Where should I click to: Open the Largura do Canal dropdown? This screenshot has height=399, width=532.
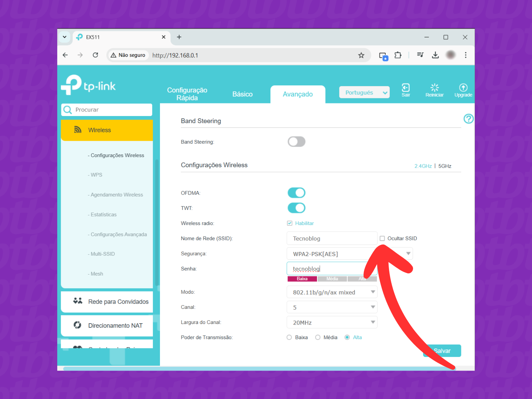tap(332, 323)
